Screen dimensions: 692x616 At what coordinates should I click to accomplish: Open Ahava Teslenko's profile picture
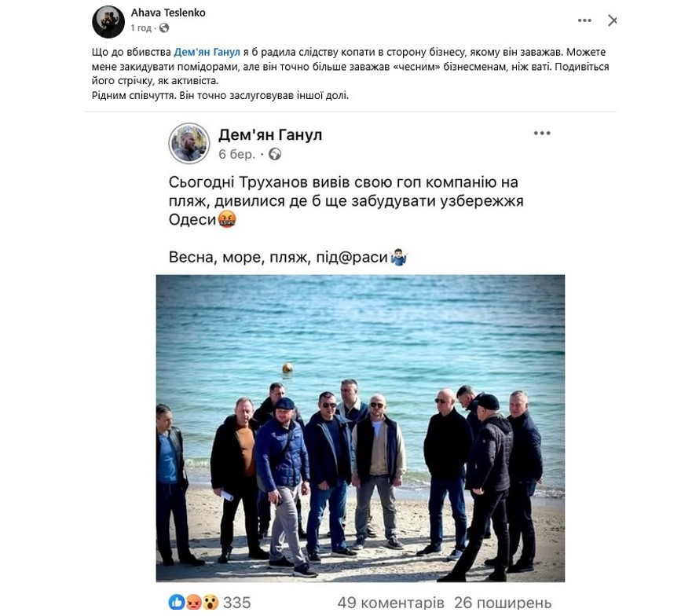click(108, 22)
